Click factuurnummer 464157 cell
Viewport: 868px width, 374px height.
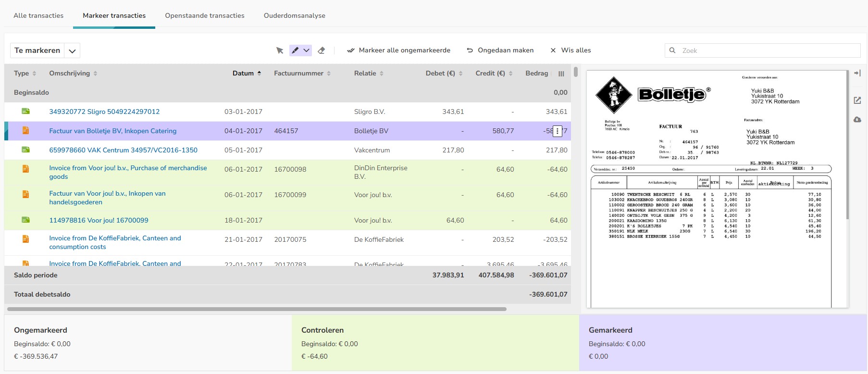pos(286,131)
